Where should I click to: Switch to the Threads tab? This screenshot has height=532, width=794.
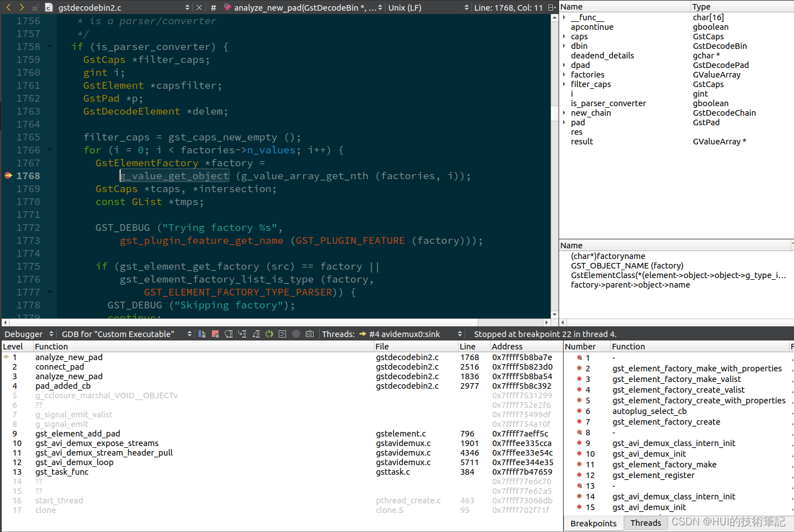pyautogui.click(x=646, y=523)
